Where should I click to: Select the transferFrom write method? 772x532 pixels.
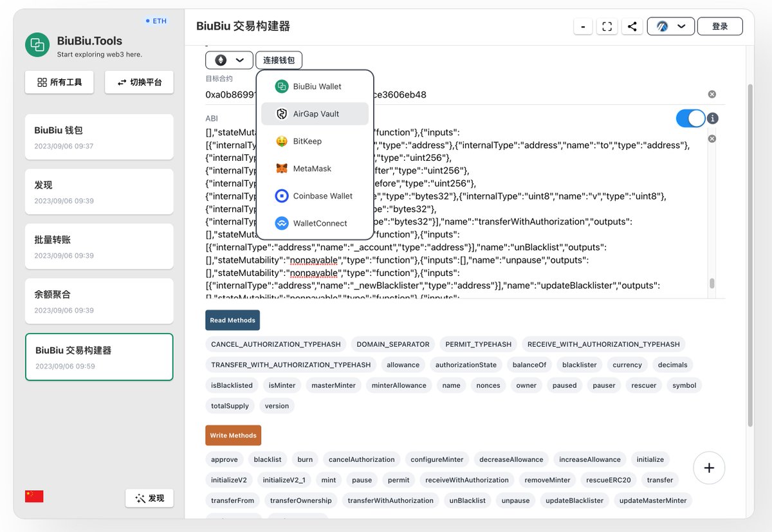pyautogui.click(x=233, y=500)
